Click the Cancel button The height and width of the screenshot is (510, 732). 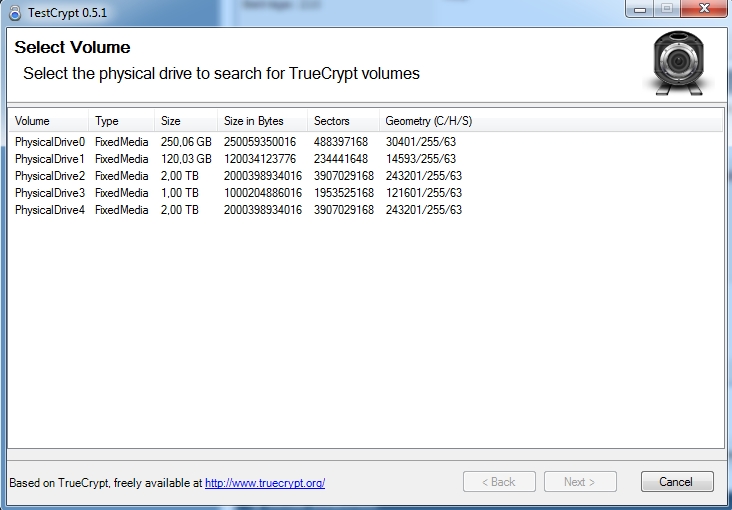point(677,482)
